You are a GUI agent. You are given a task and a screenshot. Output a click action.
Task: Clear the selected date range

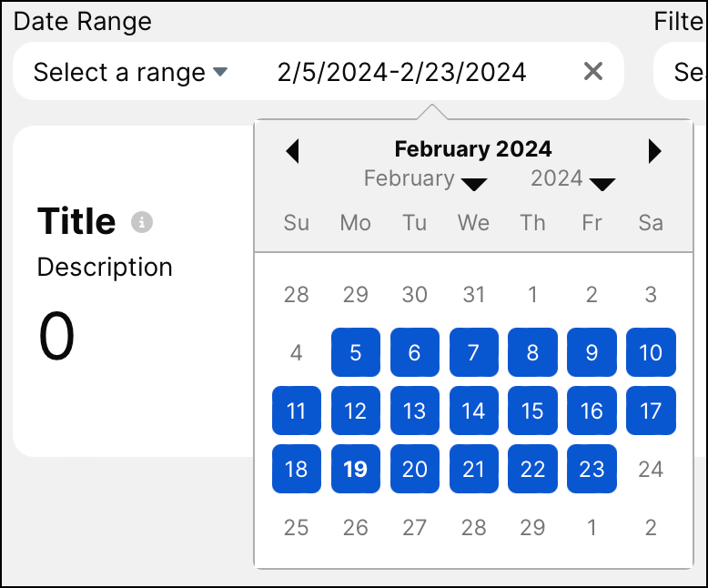(593, 71)
